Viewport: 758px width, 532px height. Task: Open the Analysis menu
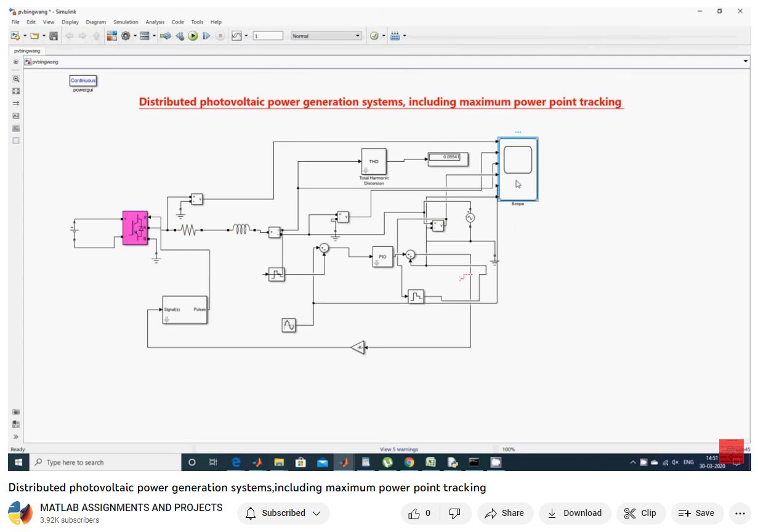(x=155, y=22)
